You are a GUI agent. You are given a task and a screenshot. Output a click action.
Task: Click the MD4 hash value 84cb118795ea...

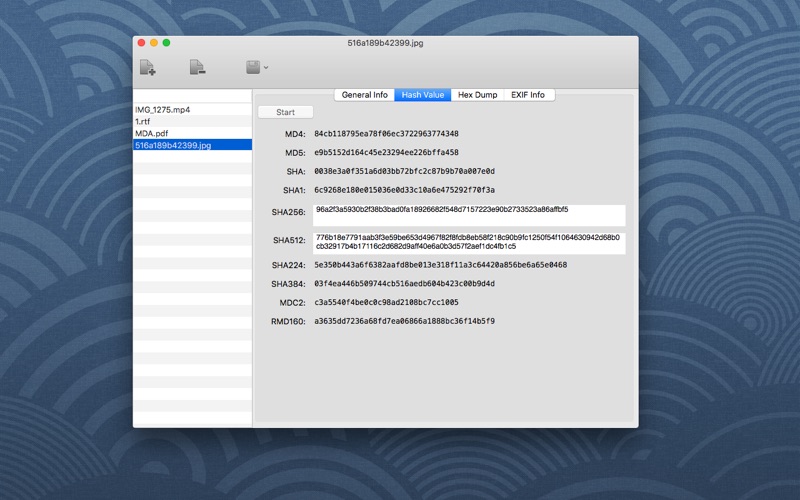(386, 134)
